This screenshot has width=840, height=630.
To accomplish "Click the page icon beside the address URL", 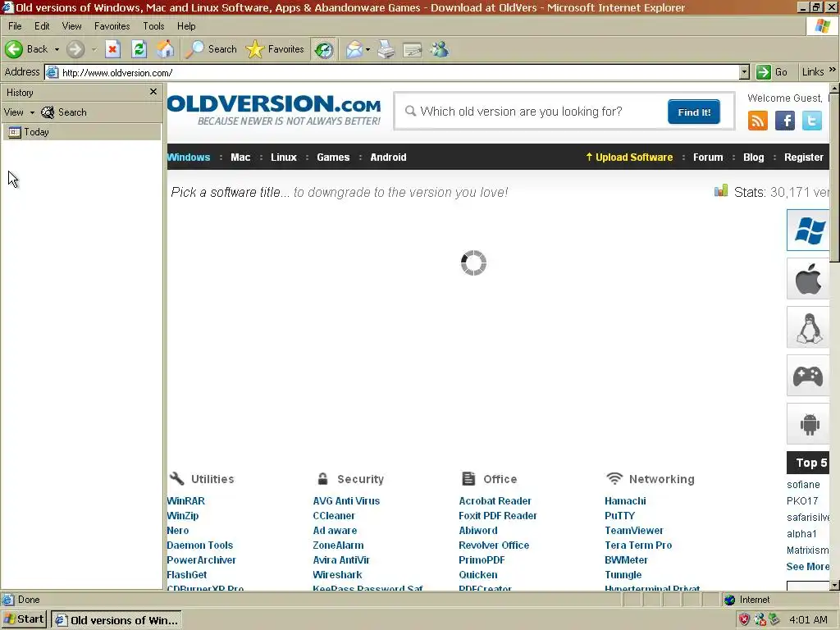I will [x=52, y=72].
